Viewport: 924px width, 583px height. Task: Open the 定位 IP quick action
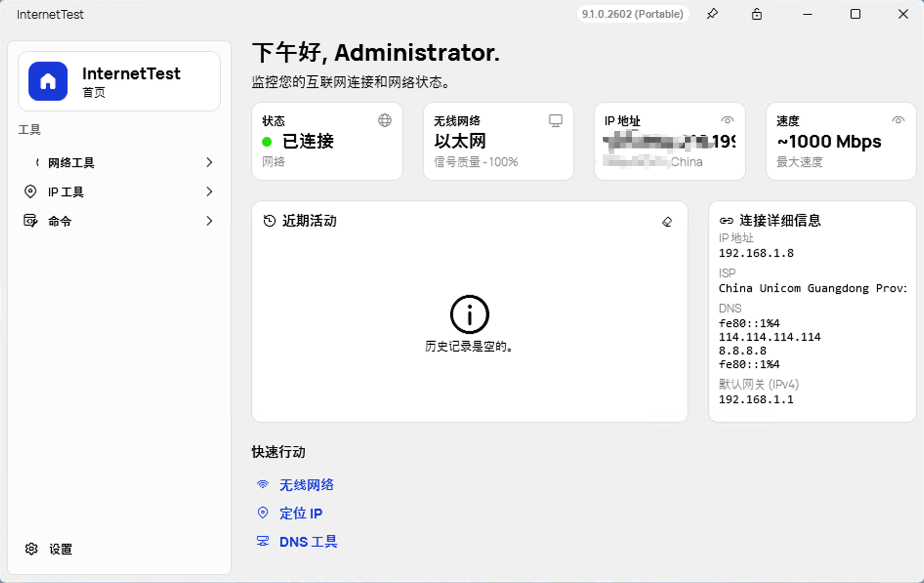point(300,513)
